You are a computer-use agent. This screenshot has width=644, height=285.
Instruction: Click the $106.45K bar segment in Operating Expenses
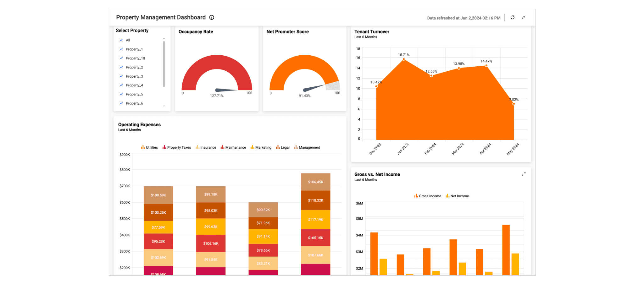[315, 182]
